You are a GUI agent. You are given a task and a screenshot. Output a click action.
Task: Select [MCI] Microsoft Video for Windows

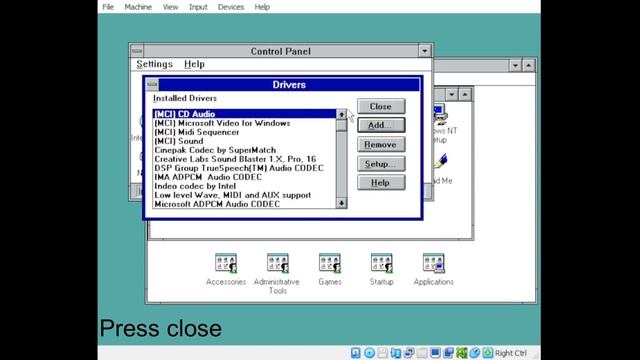tap(244, 123)
